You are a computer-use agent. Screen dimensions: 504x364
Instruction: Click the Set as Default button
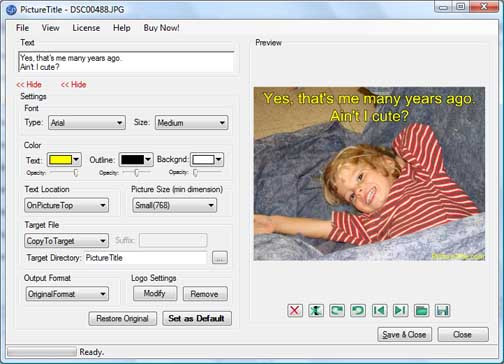point(197,319)
